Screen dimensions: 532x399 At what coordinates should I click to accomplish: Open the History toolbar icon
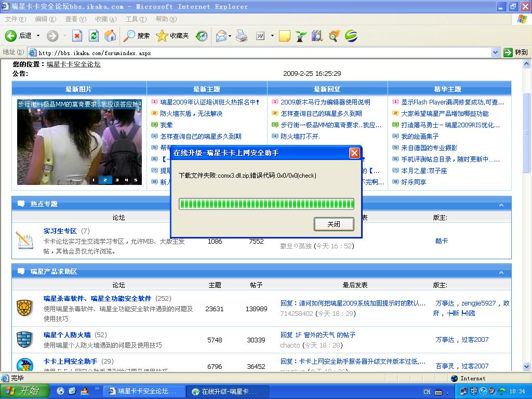(202, 36)
